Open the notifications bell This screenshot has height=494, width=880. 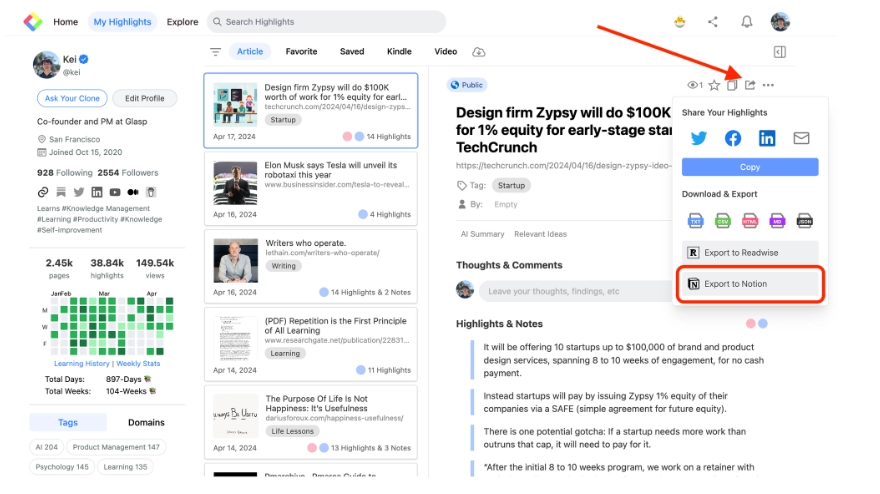point(746,22)
